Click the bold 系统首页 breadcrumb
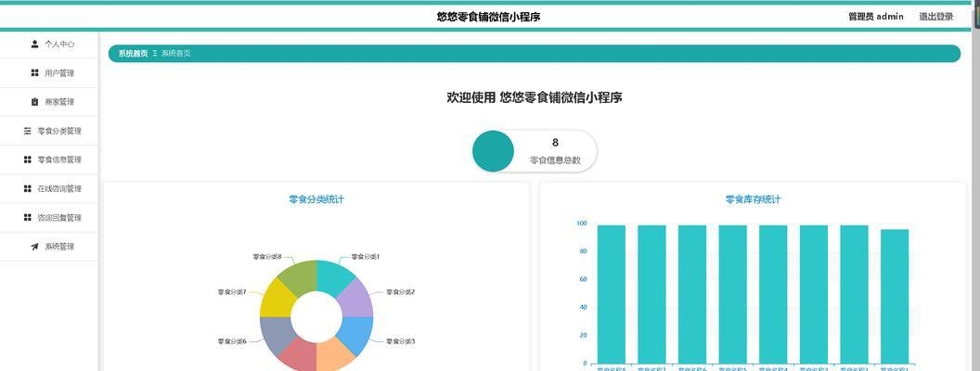Image resolution: width=980 pixels, height=371 pixels. pos(133,54)
